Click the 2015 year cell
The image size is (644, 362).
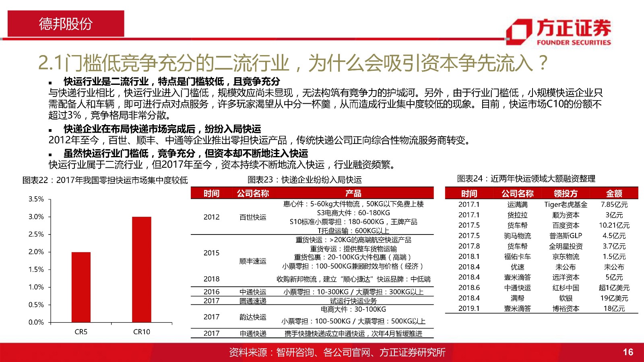[211, 253]
